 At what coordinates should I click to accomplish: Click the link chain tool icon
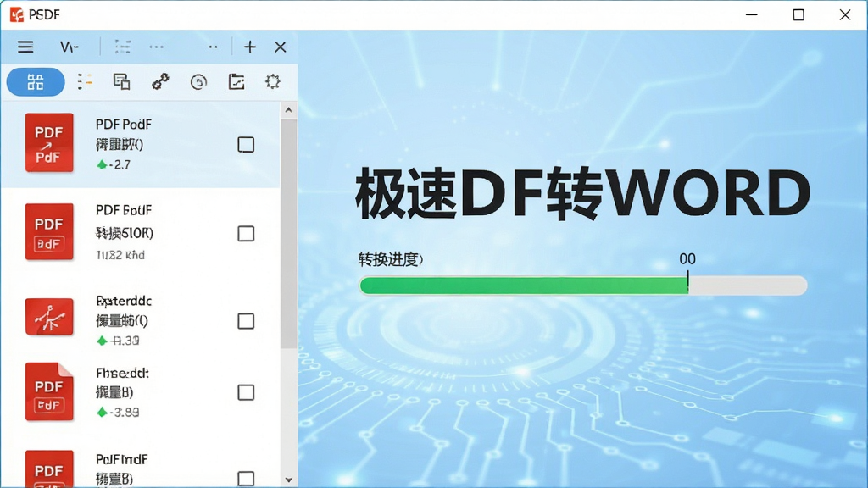pos(160,82)
